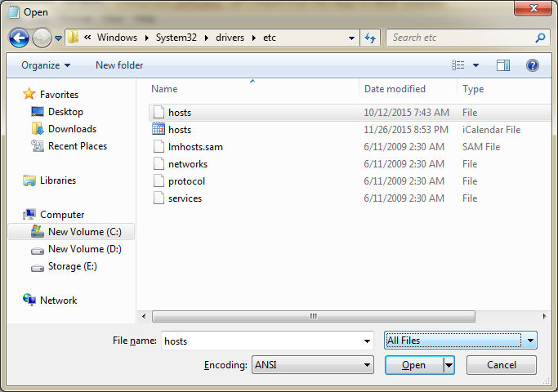Screen dimensions: 558x392
Task: Open the address bar history dropdown
Action: point(351,38)
